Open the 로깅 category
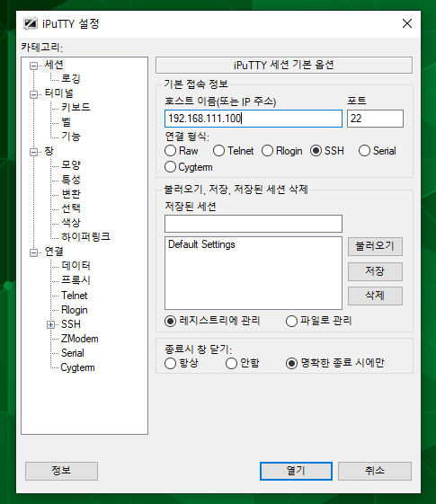436x504 pixels. tap(71, 78)
